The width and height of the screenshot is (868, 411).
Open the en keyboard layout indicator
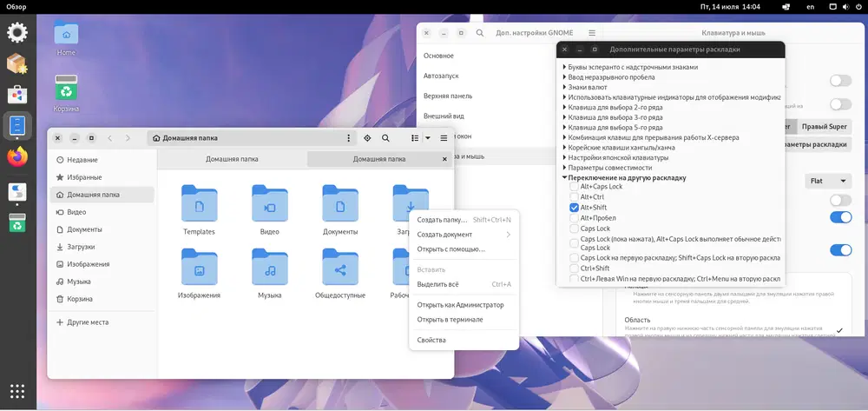click(811, 7)
